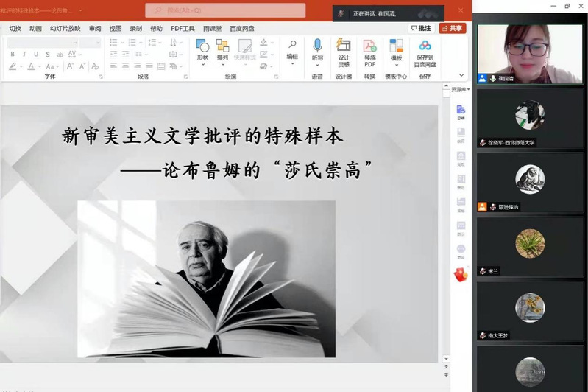Toggle underline text formatting

click(x=36, y=55)
